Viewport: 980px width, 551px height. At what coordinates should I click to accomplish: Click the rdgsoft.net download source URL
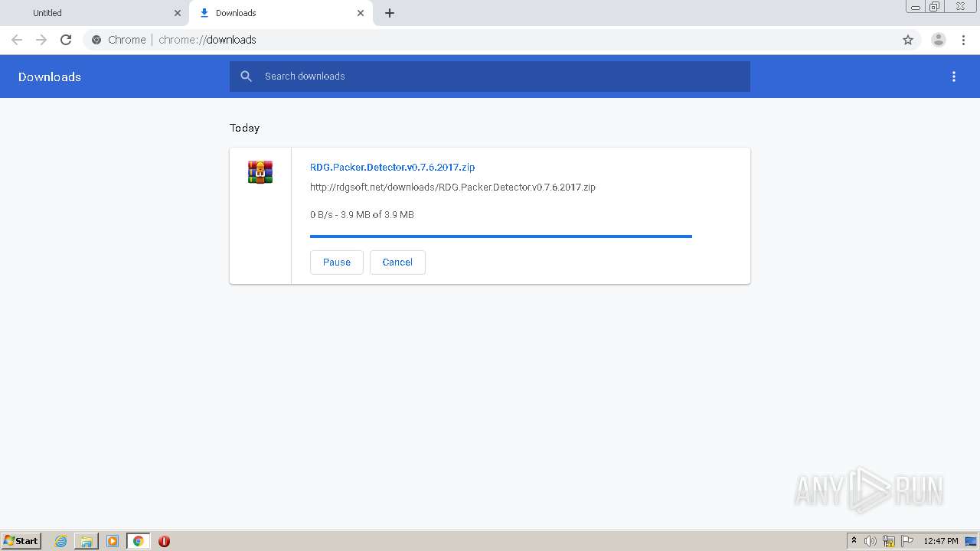tap(452, 187)
